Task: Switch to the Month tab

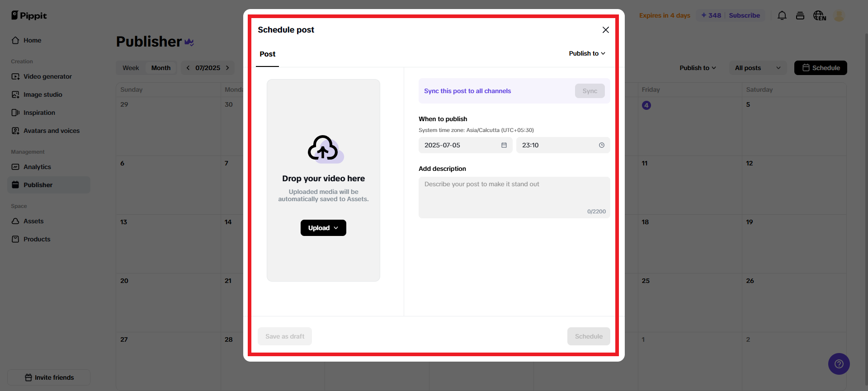Action: click(161, 67)
